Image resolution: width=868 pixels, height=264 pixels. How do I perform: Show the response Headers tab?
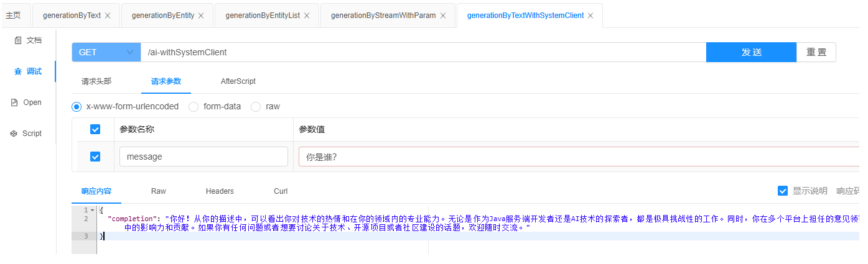[220, 191]
